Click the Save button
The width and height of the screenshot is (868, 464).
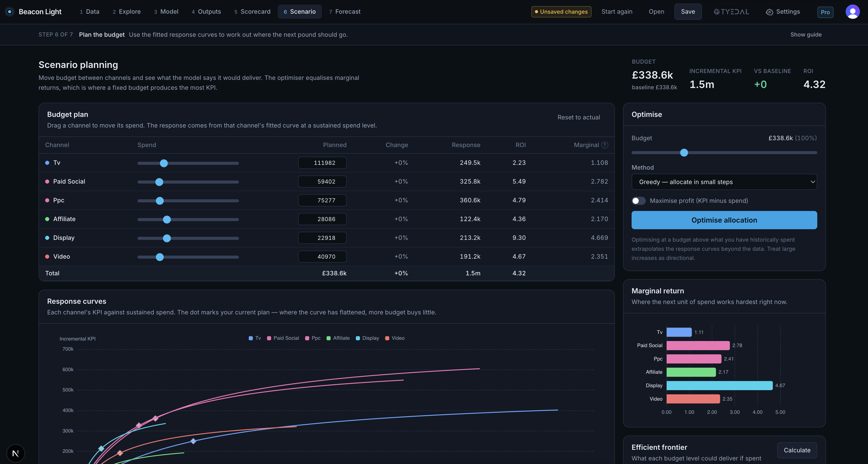pyautogui.click(x=688, y=12)
